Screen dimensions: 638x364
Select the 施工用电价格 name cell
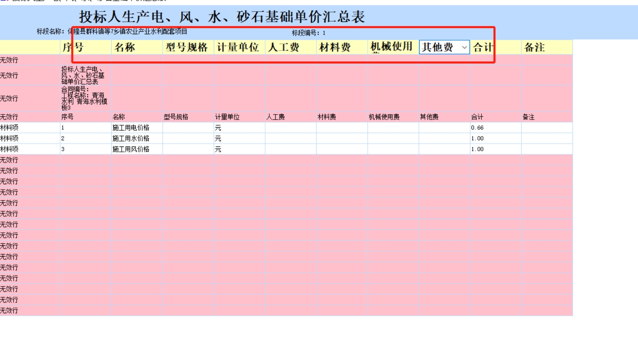137,128
